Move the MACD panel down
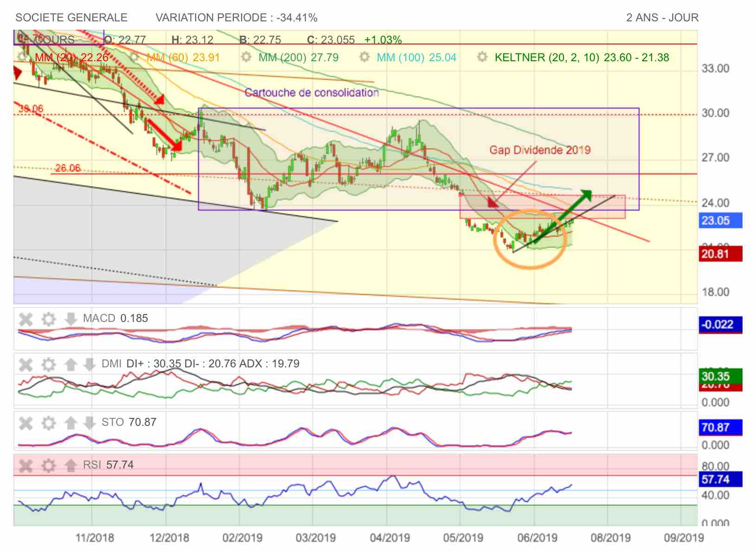Viewport: 756px width, 552px height. click(x=70, y=319)
